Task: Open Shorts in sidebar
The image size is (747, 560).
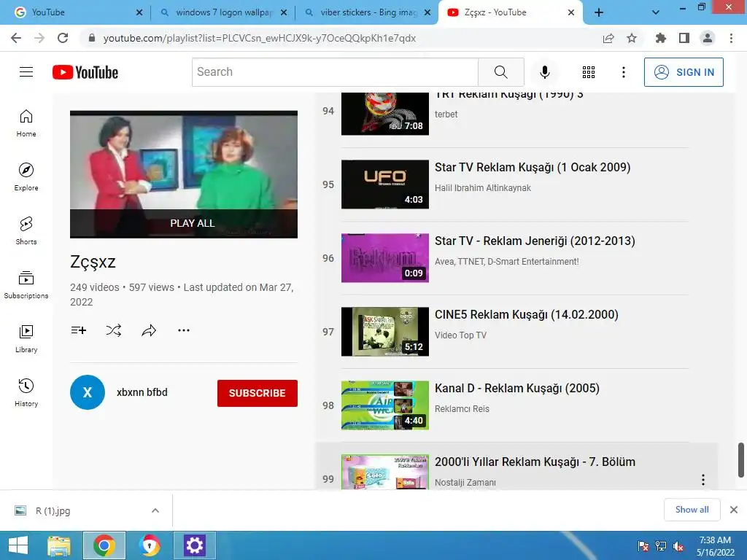Action: click(x=26, y=231)
